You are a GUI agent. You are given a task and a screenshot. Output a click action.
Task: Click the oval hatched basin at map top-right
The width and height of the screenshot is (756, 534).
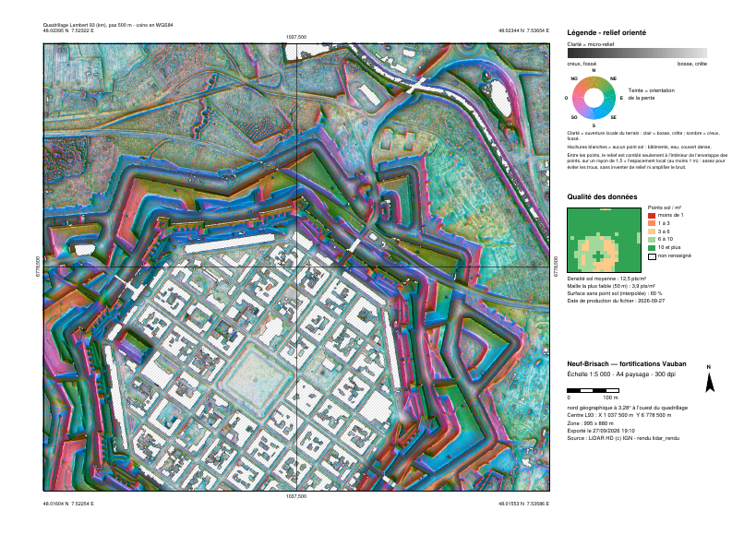(x=499, y=98)
